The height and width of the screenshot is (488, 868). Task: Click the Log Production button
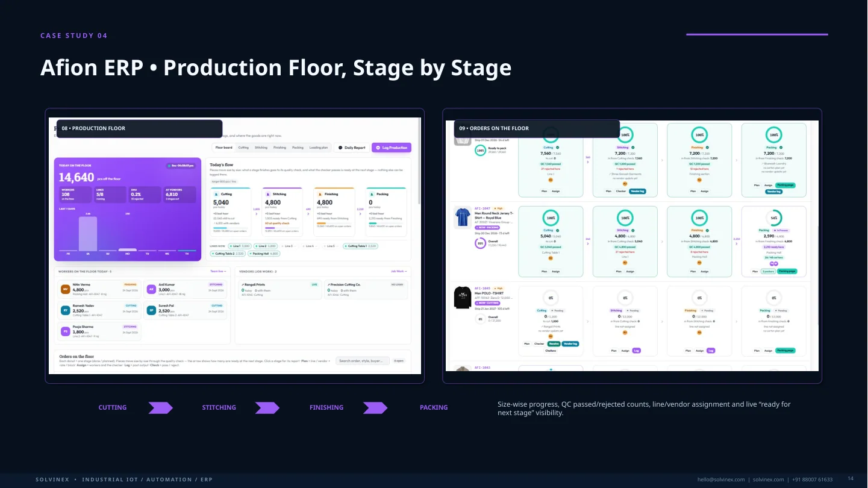[392, 148]
